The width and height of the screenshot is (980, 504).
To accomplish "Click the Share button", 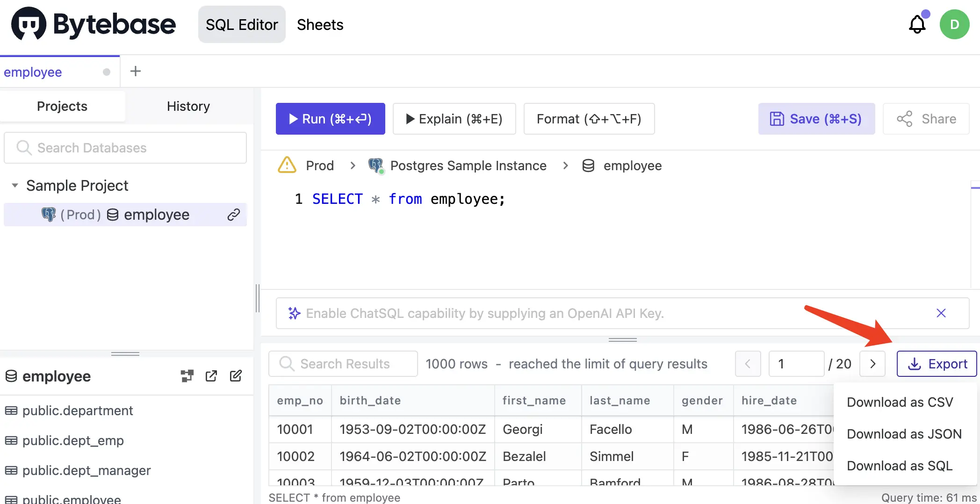I will pos(926,119).
